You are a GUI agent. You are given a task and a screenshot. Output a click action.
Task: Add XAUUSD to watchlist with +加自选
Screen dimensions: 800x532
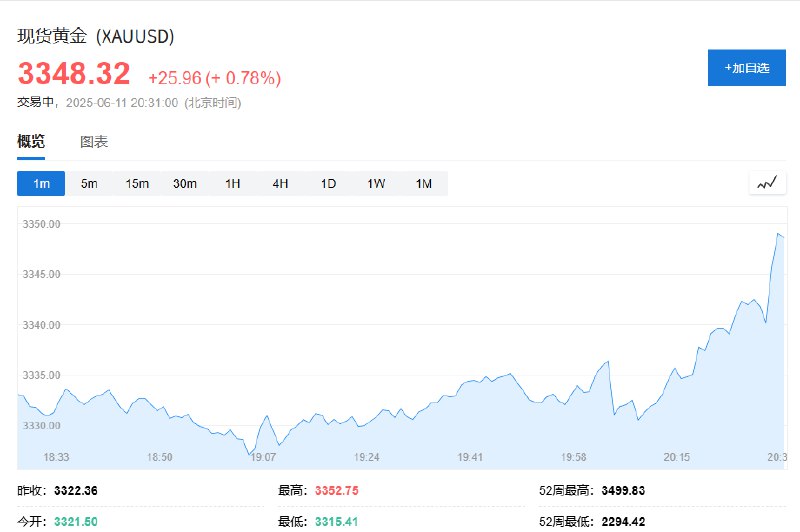[x=746, y=68]
